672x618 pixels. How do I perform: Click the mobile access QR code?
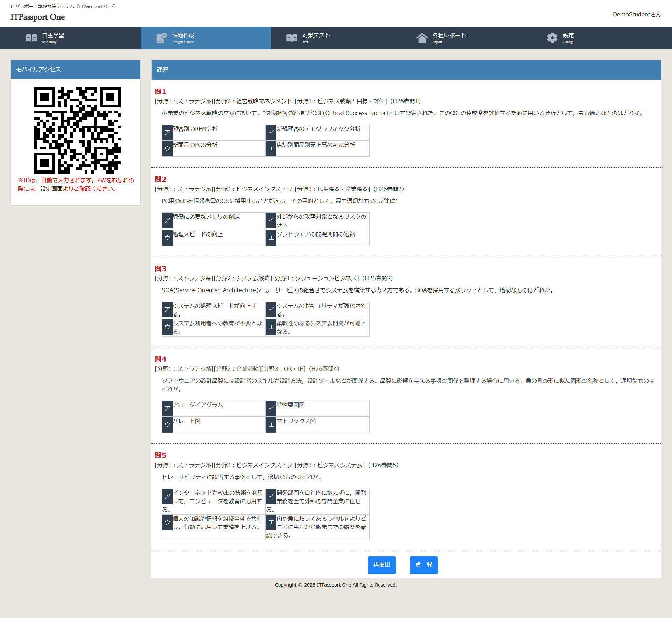(x=77, y=130)
